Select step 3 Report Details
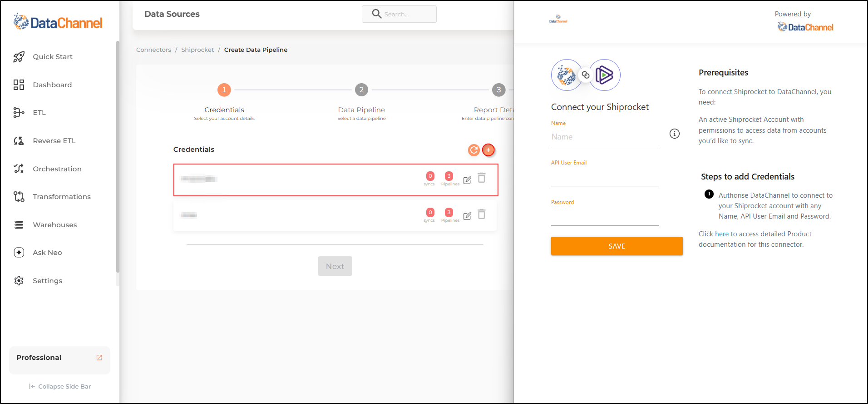 click(499, 90)
